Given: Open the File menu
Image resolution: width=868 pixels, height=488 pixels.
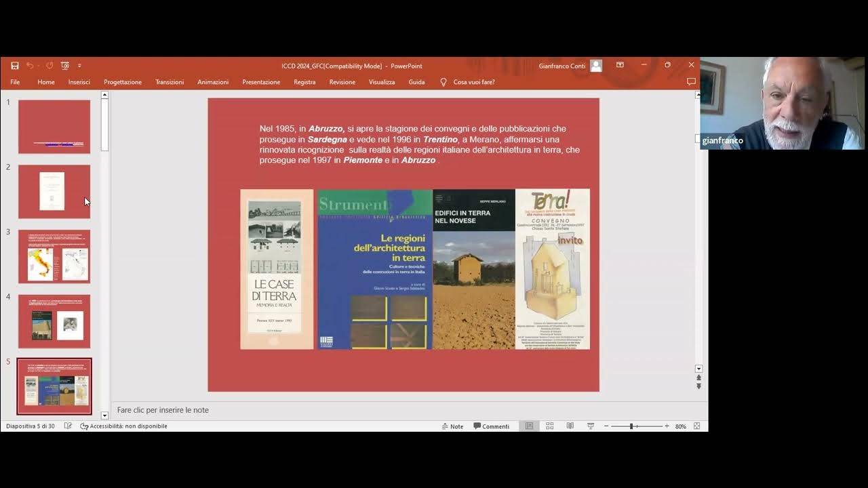Looking at the screenshot, I should tap(15, 82).
